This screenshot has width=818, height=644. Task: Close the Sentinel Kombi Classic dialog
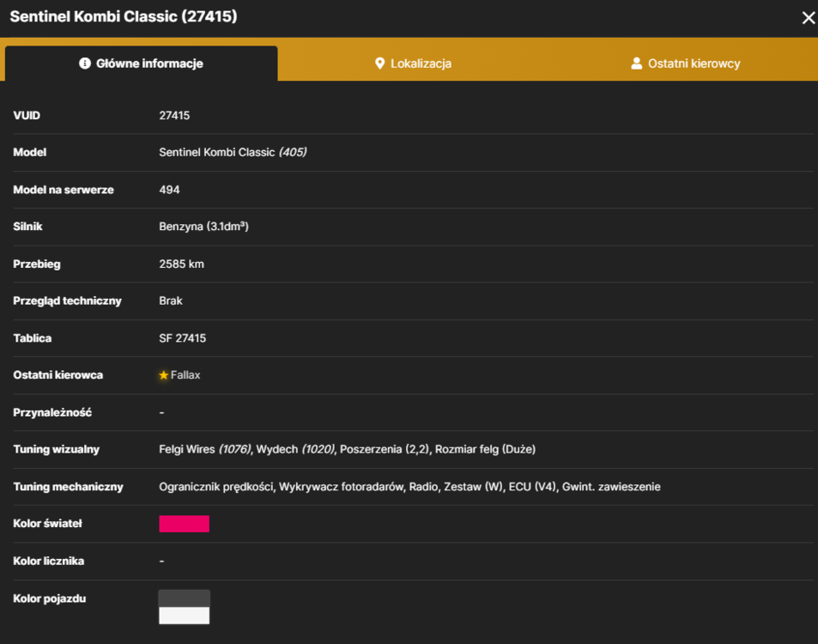(808, 18)
